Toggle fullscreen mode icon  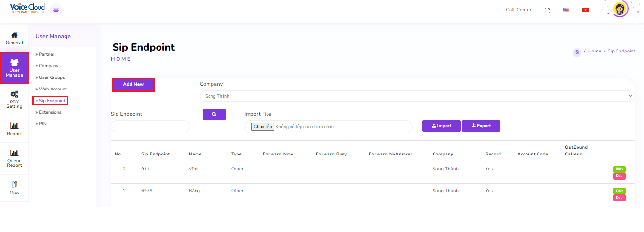547,10
